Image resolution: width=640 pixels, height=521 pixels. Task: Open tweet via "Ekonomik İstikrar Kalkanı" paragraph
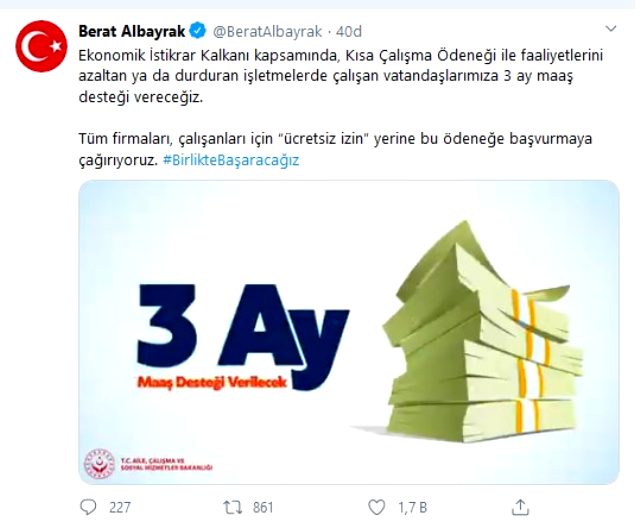(341, 76)
